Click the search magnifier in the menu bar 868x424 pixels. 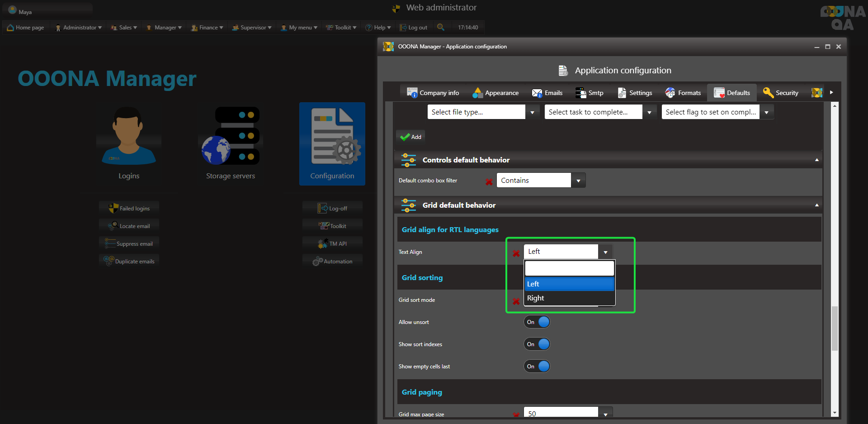tap(440, 27)
